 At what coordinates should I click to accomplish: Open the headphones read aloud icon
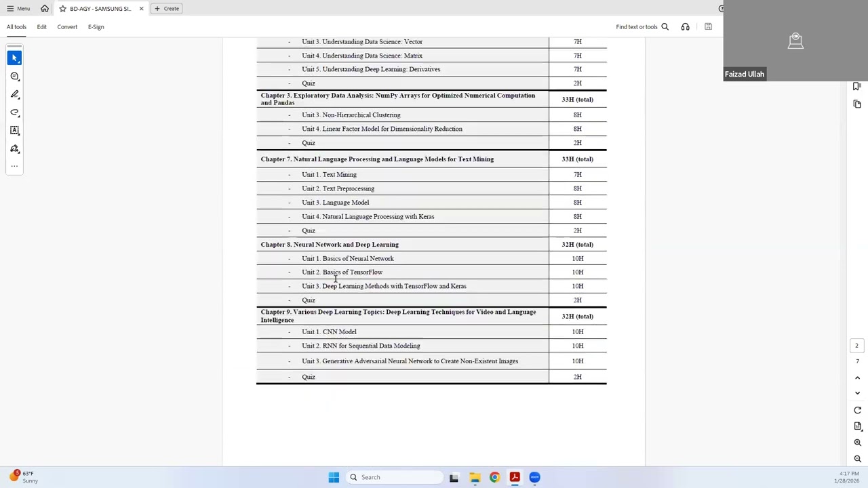[x=685, y=27]
